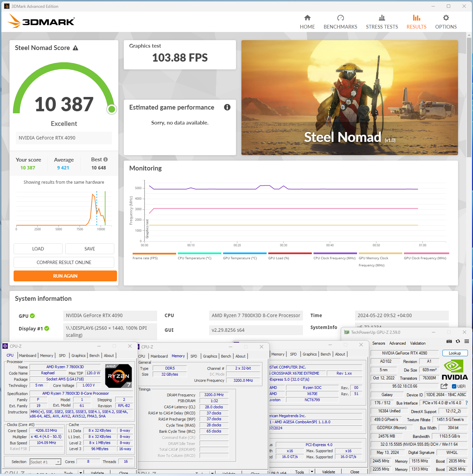
Task: Click the 4206.03 MHz core speed value
Action: coord(46,430)
